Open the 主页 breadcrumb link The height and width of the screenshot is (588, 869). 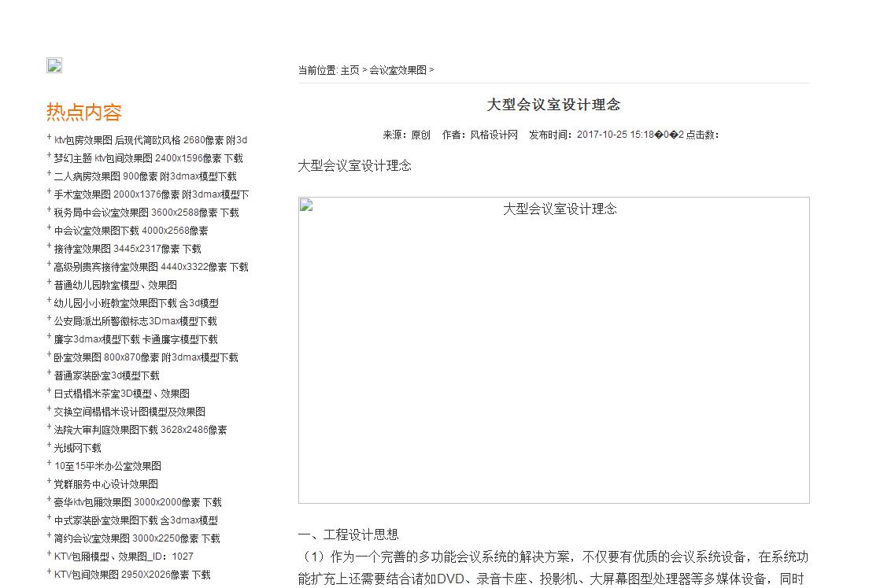point(349,70)
